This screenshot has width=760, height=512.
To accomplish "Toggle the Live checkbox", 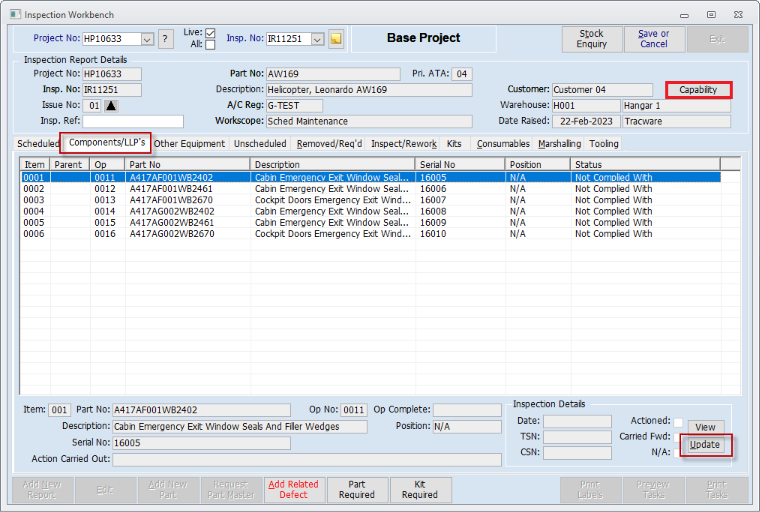I will tap(210, 33).
